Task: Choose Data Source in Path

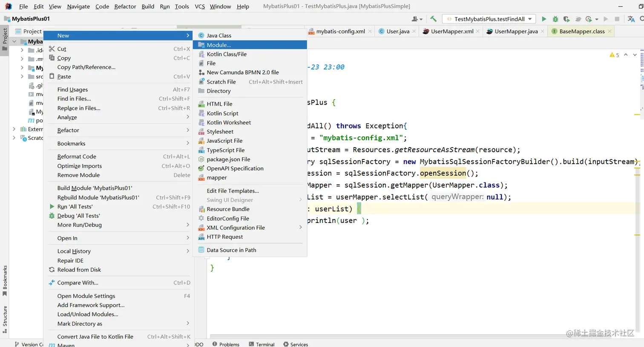Action: click(250, 250)
